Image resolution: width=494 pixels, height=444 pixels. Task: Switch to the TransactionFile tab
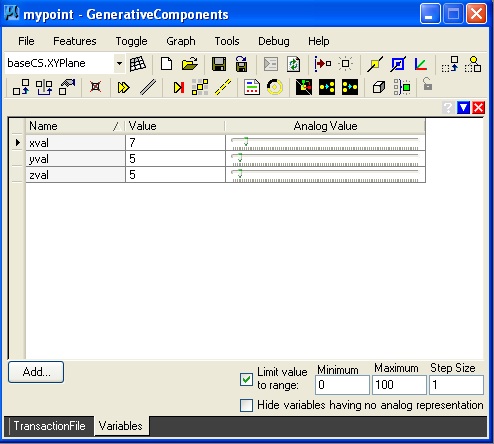point(49,426)
